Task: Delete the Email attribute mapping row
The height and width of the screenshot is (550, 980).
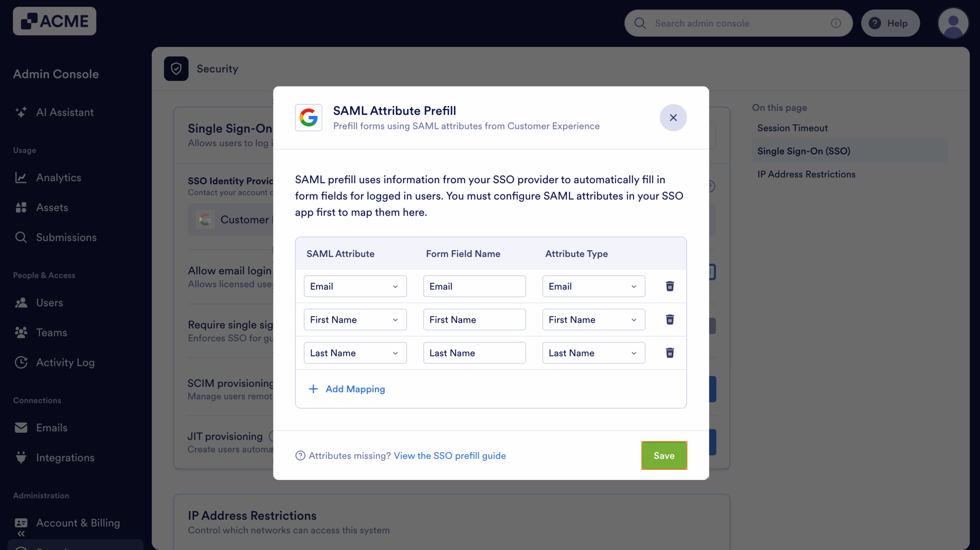Action: point(669,286)
